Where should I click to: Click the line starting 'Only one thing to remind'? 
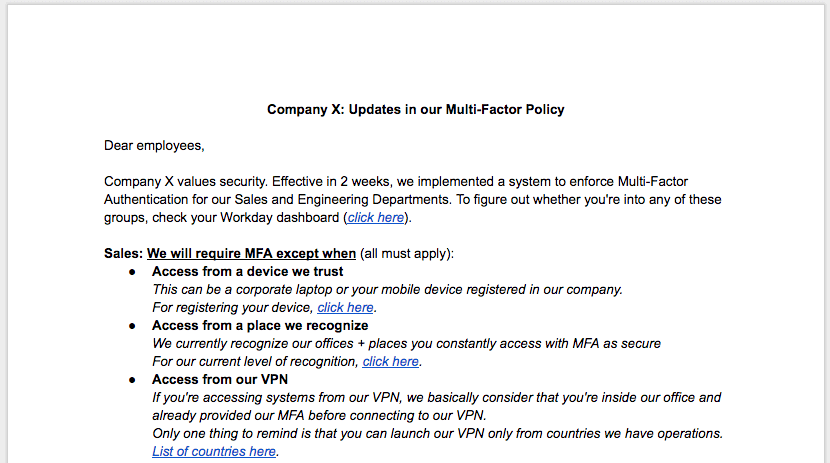(x=437, y=433)
